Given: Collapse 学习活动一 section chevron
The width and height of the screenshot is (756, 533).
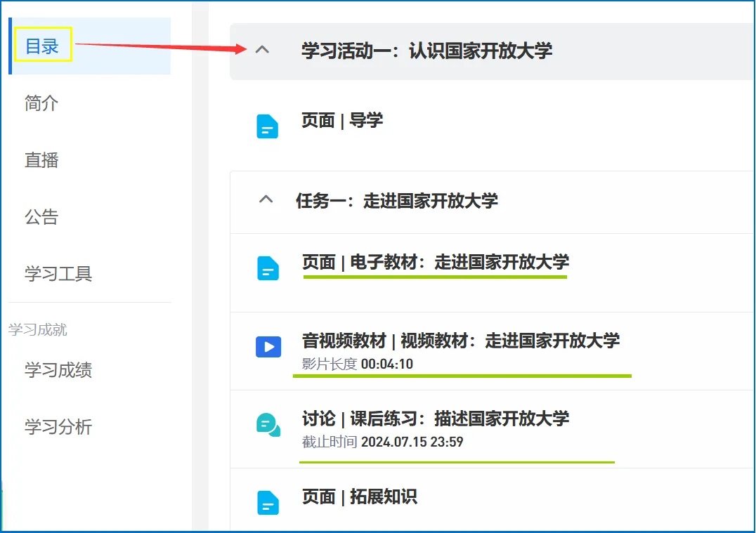Looking at the screenshot, I should tap(262, 49).
